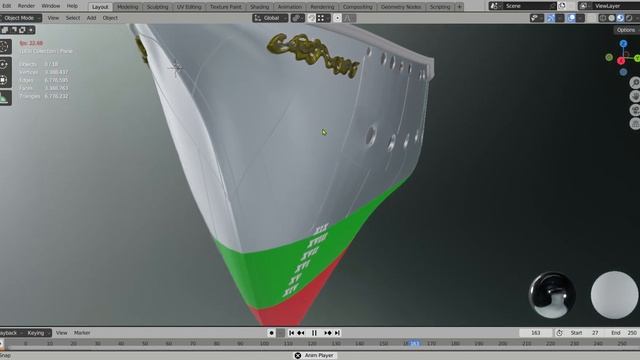Viewport: 640px width, 360px height.
Task: Open the Playback dropdown in the timeline
Action: tap(11, 333)
